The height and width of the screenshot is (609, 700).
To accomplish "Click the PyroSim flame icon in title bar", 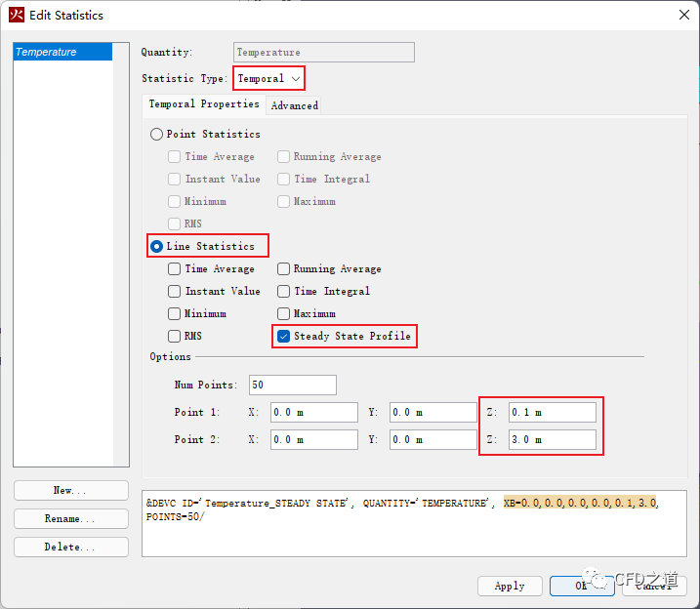I will tap(17, 15).
